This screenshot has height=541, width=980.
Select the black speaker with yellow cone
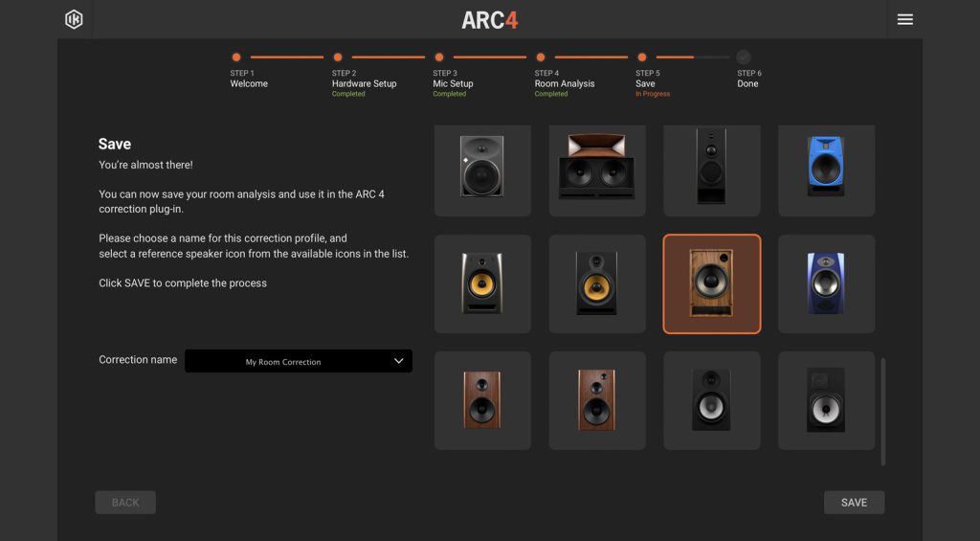pyautogui.click(x=597, y=283)
